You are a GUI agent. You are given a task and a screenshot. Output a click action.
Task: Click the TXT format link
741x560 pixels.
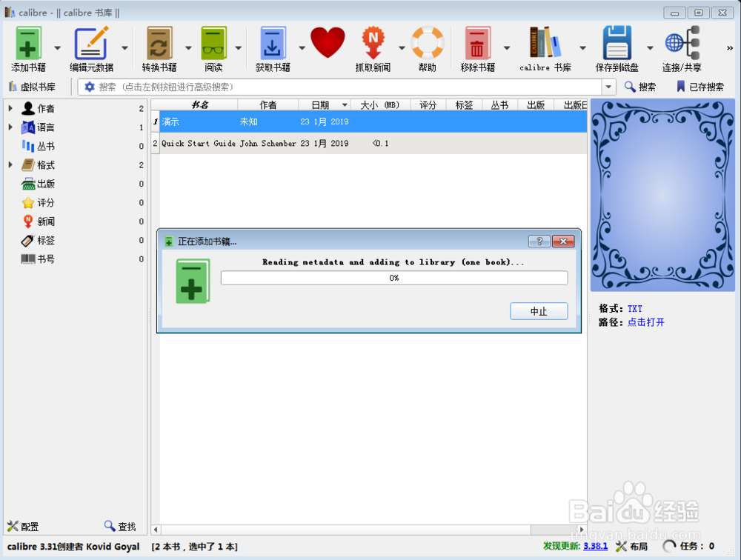[635, 309]
